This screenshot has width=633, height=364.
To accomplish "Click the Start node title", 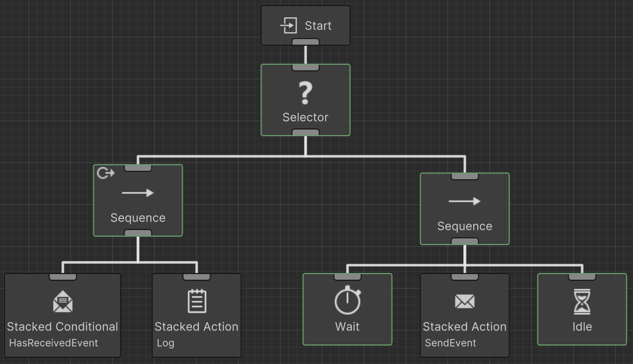I will 318,25.
